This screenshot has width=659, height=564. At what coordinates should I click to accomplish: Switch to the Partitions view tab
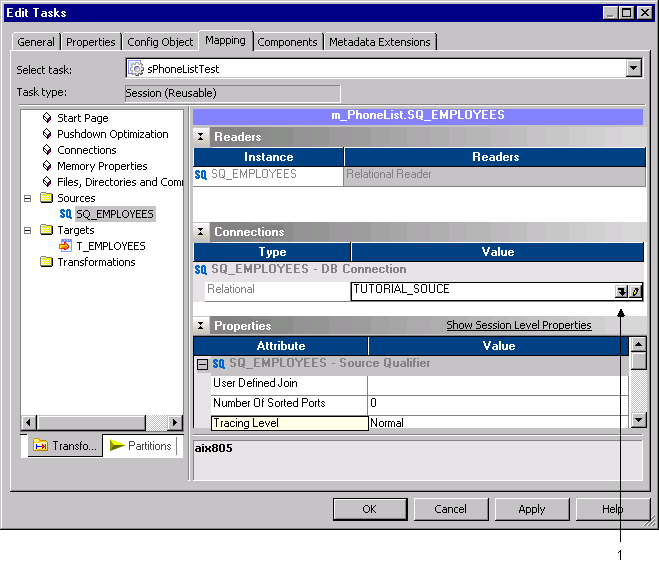point(141,446)
